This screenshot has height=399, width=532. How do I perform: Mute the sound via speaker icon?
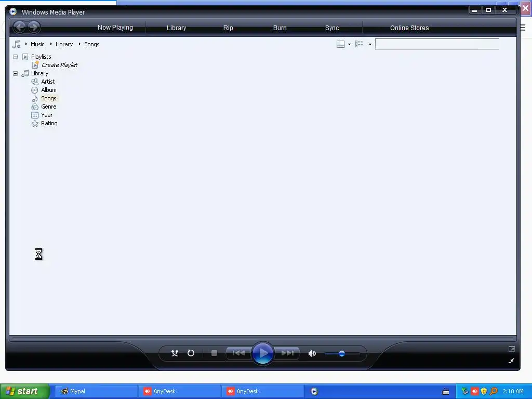pos(312,353)
